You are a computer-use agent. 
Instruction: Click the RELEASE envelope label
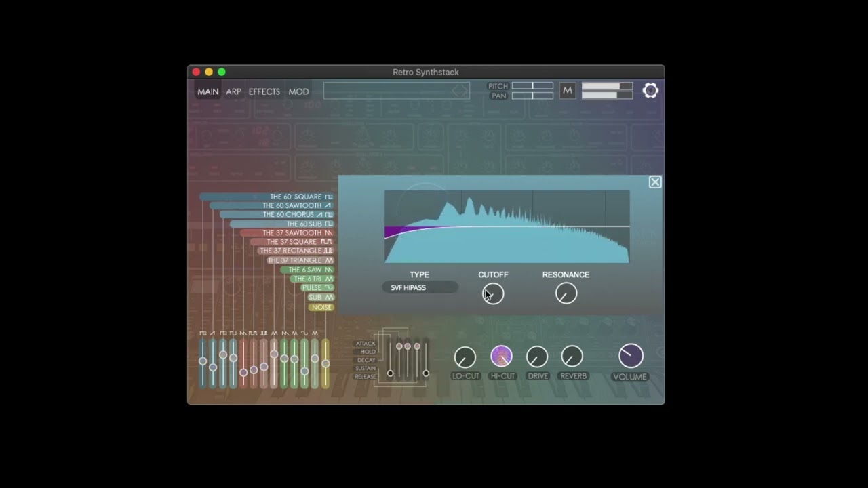tap(366, 376)
